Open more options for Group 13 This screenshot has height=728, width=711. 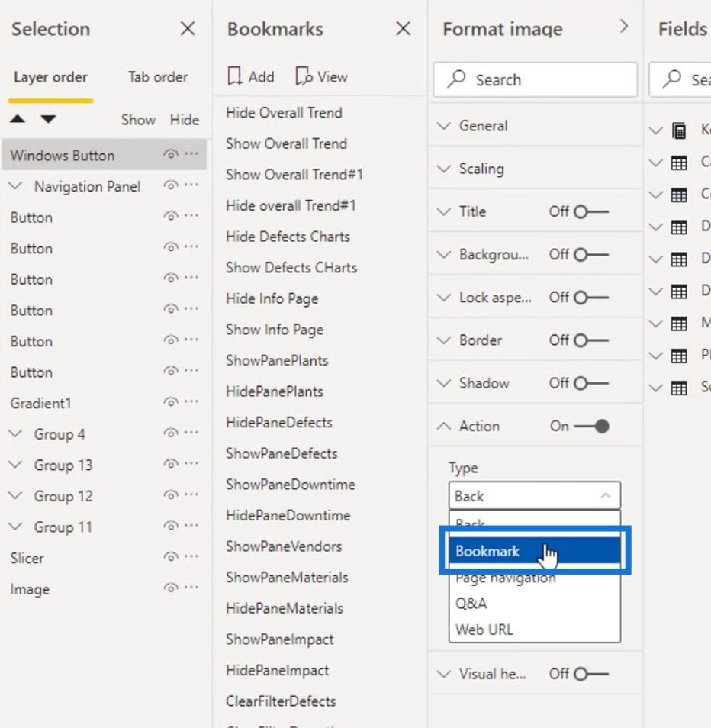[191, 464]
